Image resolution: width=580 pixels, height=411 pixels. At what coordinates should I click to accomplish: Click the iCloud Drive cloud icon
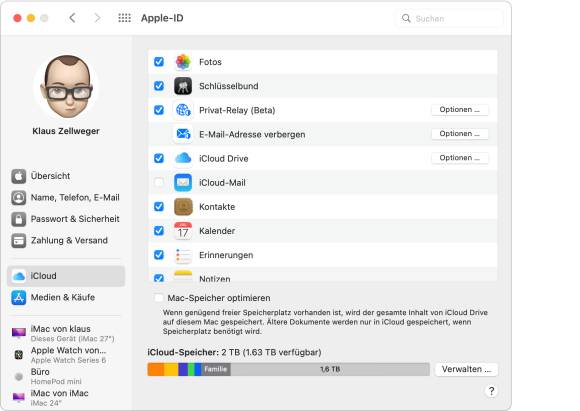(x=183, y=158)
